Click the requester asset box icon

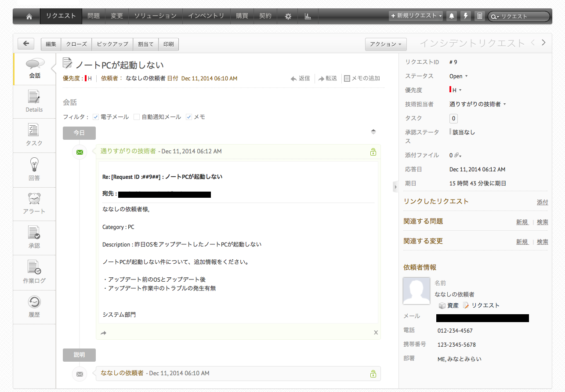point(442,305)
